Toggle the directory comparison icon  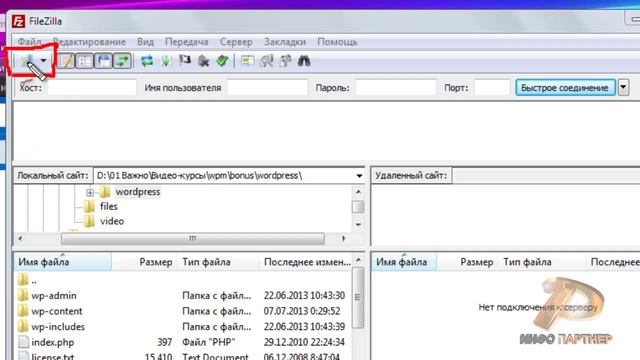tap(267, 61)
